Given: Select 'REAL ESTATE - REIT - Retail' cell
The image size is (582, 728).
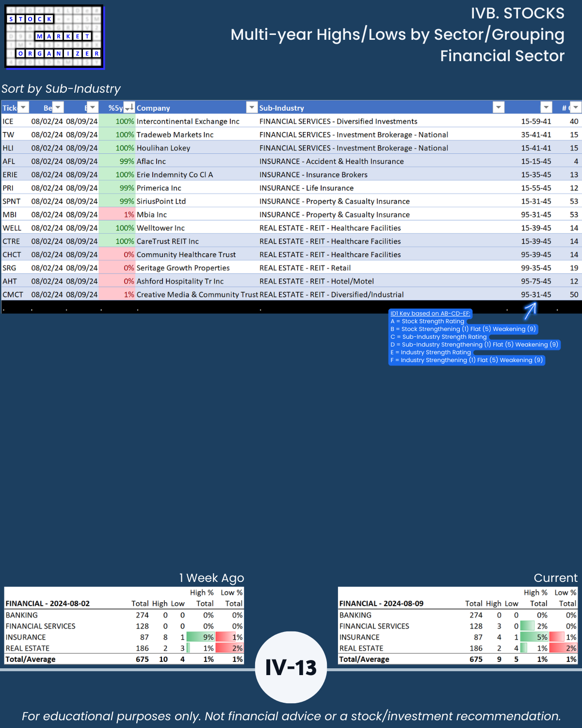Looking at the screenshot, I should pyautogui.click(x=305, y=268).
